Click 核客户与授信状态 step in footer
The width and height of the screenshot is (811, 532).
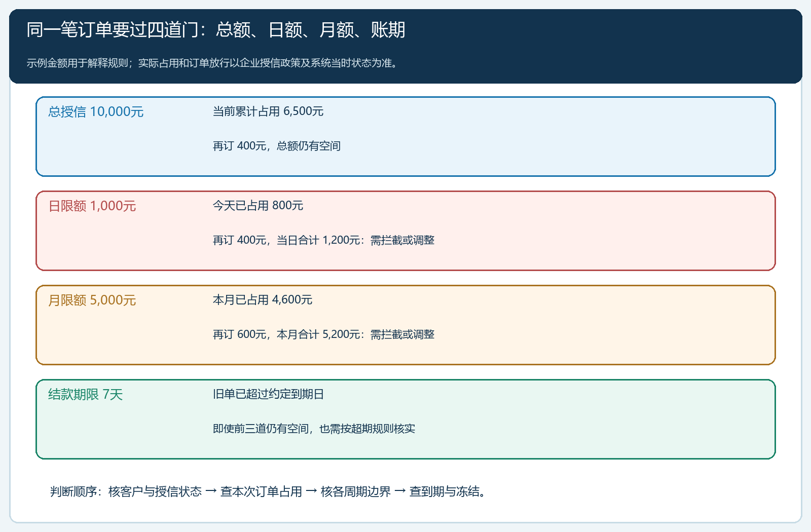[155, 491]
